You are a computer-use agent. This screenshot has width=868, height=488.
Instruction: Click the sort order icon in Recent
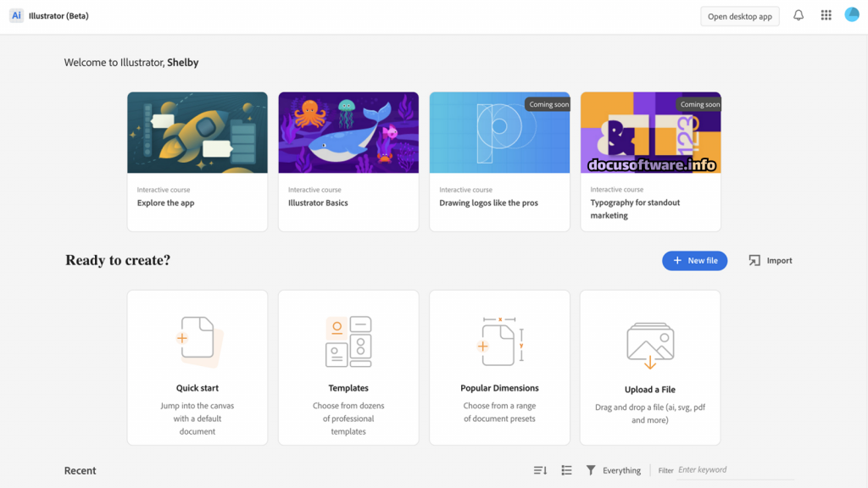pos(540,470)
